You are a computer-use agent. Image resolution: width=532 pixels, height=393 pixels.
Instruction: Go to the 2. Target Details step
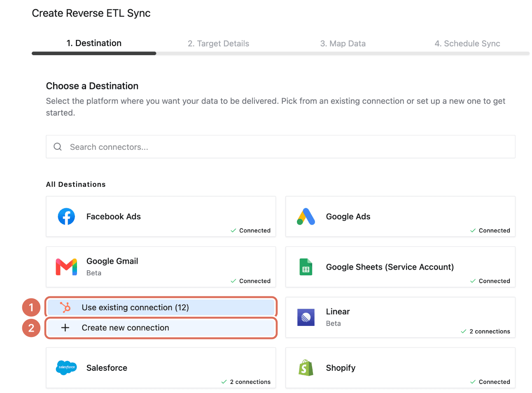coord(218,44)
